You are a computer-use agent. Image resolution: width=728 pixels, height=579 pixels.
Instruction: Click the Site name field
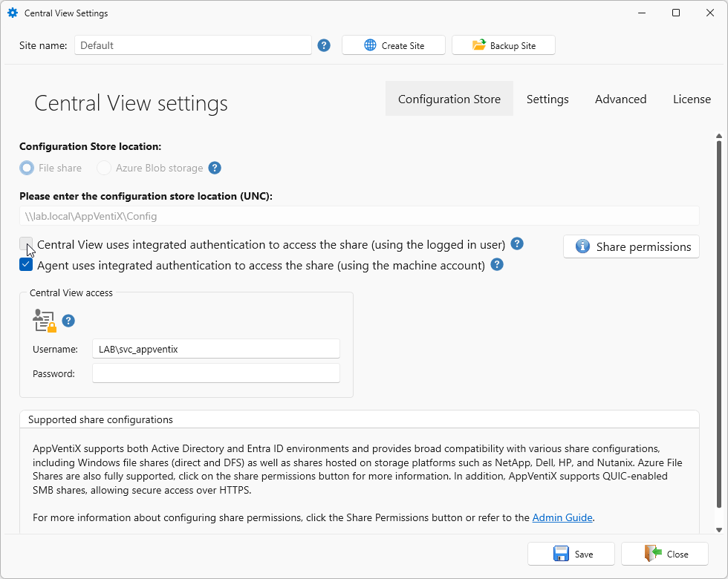193,45
